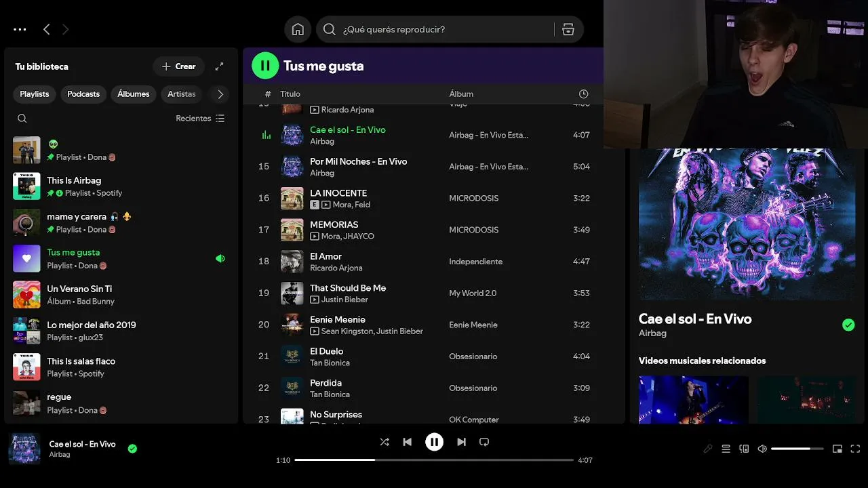Select LA INOCENTE track
Screen dimensions: 868x488
338,193
